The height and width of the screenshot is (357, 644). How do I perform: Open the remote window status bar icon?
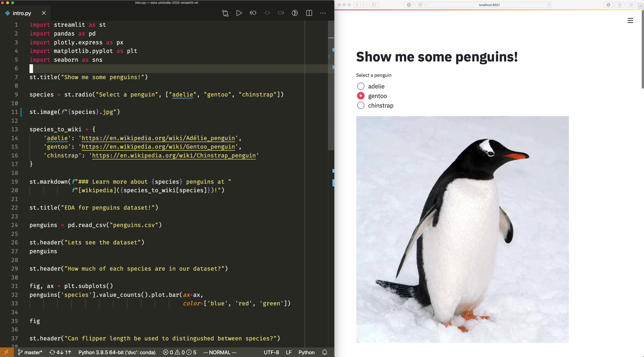7,352
